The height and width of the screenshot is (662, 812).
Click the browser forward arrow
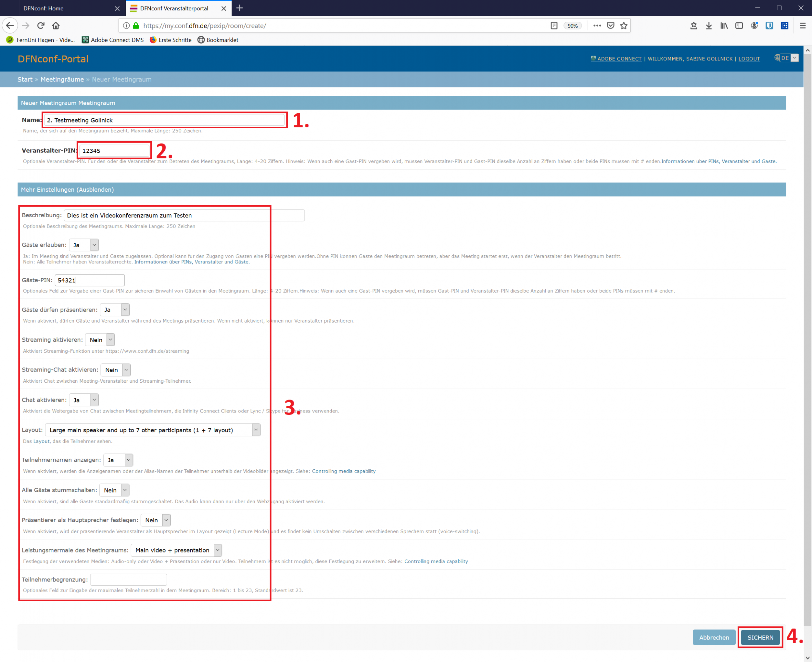pos(26,26)
